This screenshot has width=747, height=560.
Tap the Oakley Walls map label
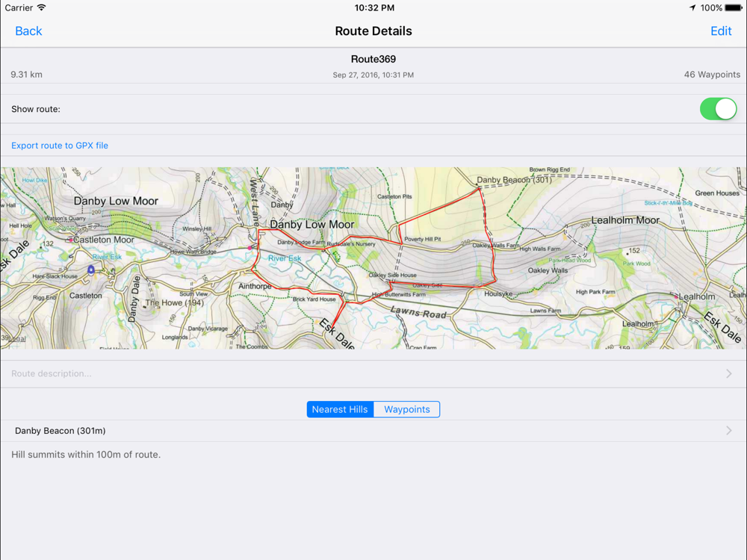click(548, 270)
